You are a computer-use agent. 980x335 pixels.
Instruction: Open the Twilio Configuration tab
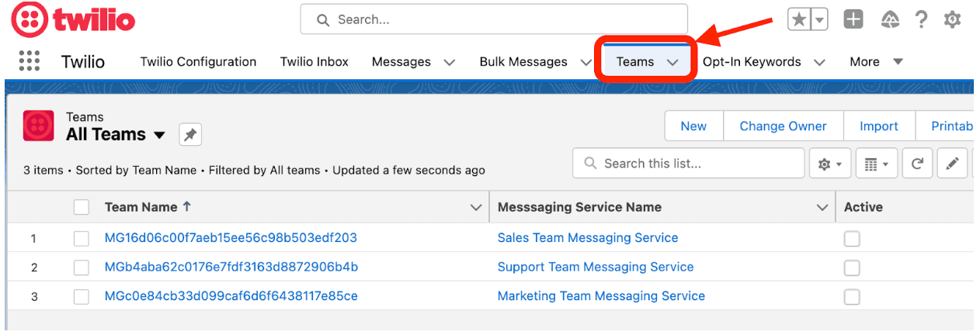[198, 62]
